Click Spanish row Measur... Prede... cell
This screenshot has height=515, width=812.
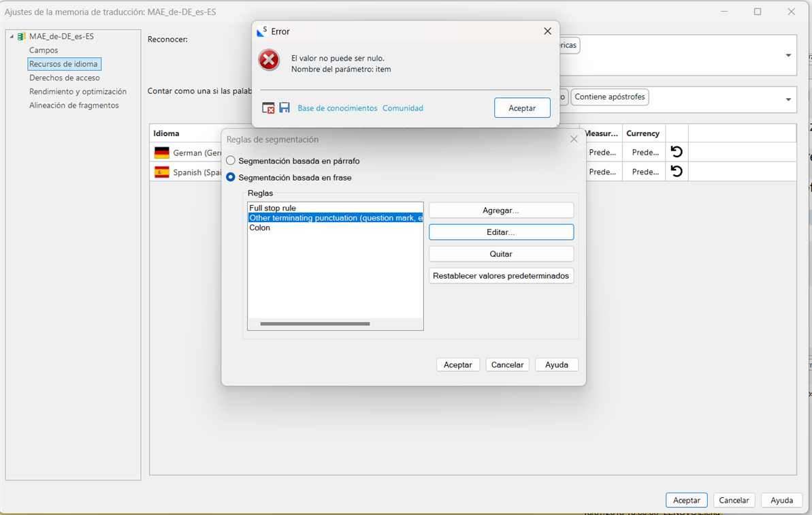pos(602,172)
